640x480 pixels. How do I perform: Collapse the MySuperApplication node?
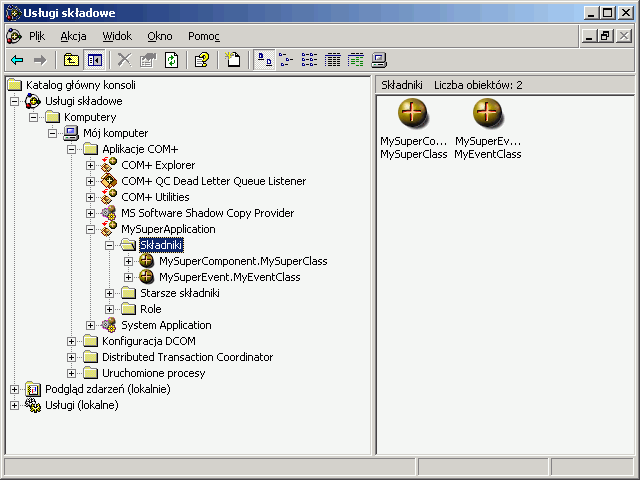click(x=91, y=229)
